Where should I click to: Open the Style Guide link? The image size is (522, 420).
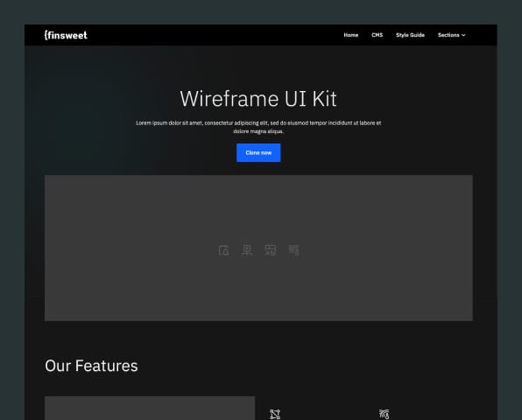410,35
